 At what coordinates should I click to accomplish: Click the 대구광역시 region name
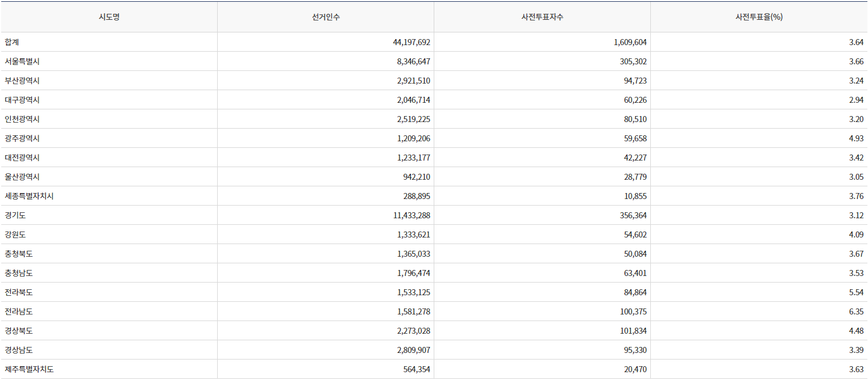[x=22, y=100]
